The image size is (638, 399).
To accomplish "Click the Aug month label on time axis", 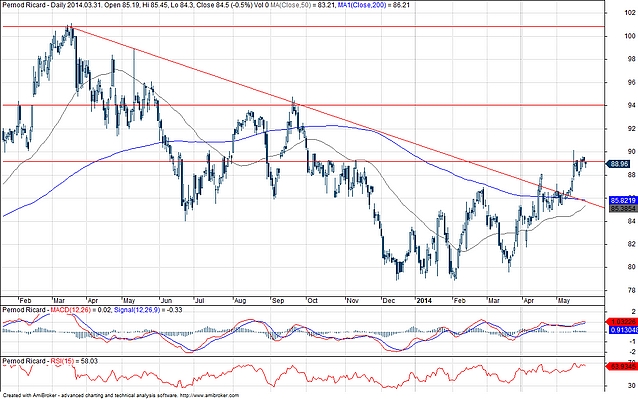I will point(240,301).
